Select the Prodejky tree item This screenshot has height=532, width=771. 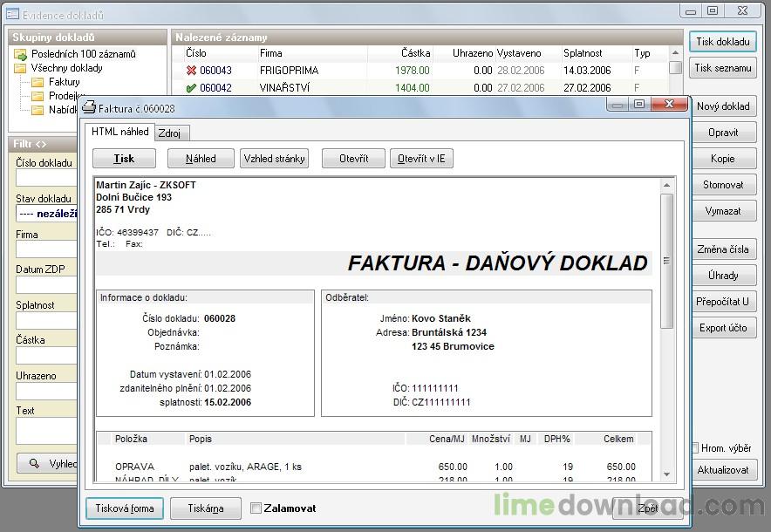tap(63, 95)
